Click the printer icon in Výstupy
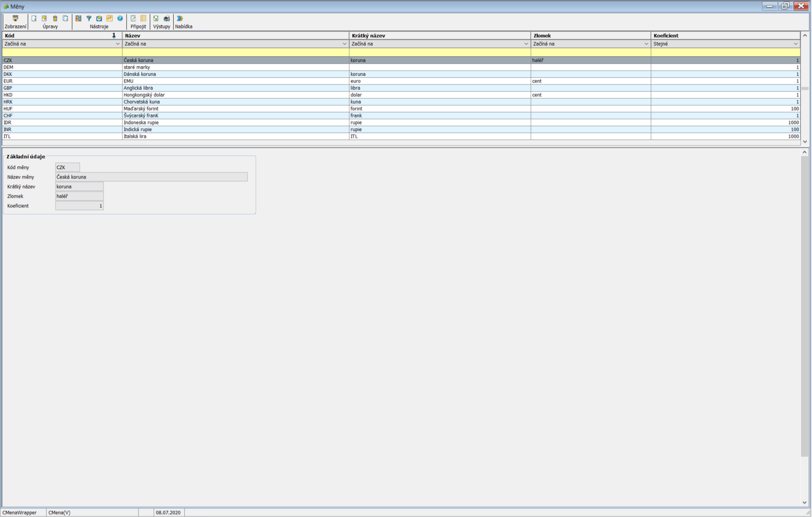The height and width of the screenshot is (517, 812). coord(167,19)
